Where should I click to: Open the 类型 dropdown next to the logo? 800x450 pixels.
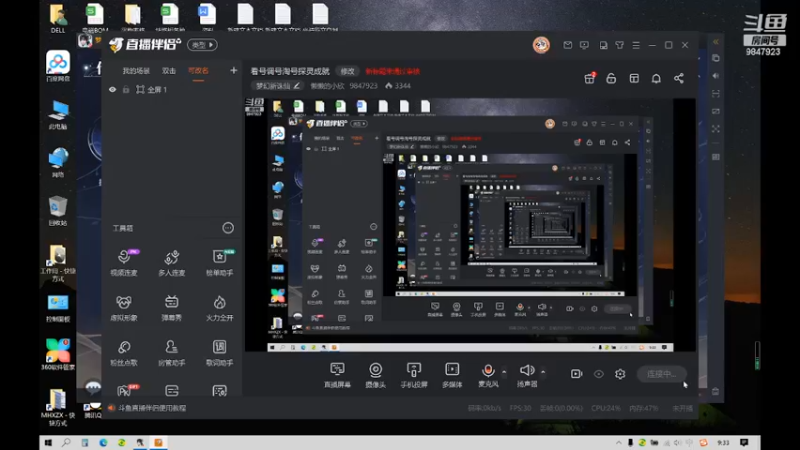click(x=203, y=45)
